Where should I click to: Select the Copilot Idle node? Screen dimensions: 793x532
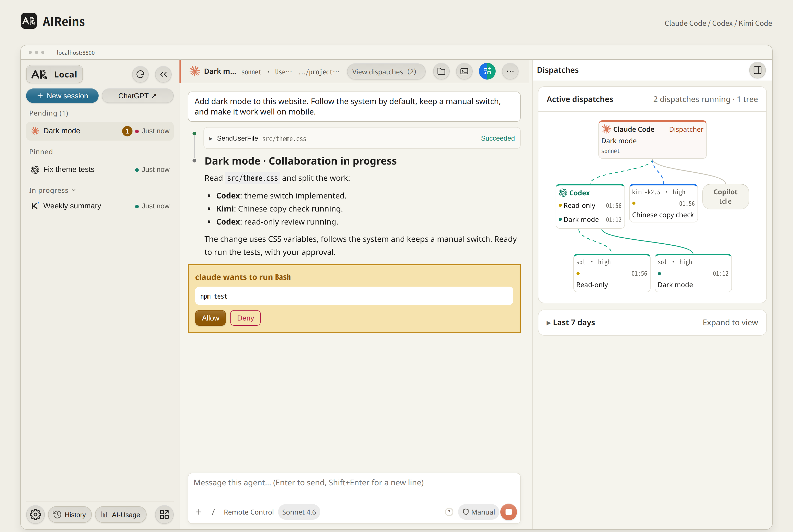pyautogui.click(x=725, y=196)
